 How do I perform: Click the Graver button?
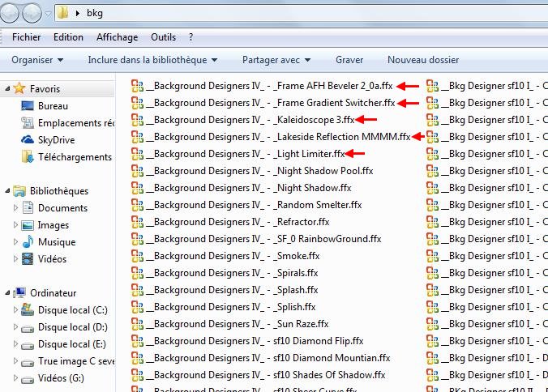tap(349, 60)
